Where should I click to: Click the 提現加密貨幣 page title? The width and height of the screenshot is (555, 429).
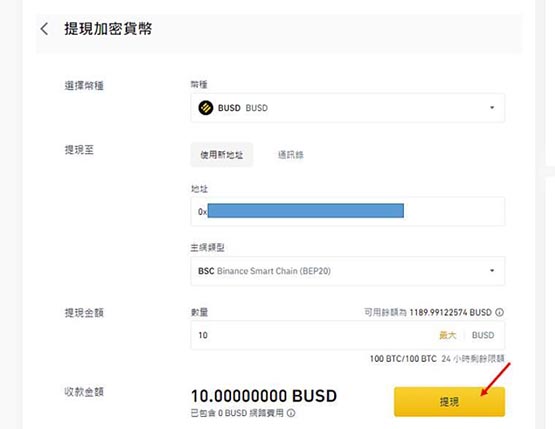(108, 29)
